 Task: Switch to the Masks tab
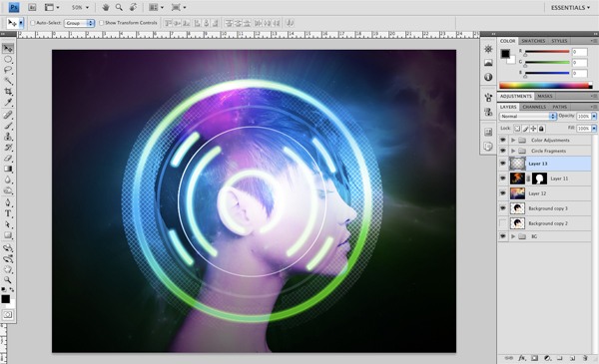[545, 96]
